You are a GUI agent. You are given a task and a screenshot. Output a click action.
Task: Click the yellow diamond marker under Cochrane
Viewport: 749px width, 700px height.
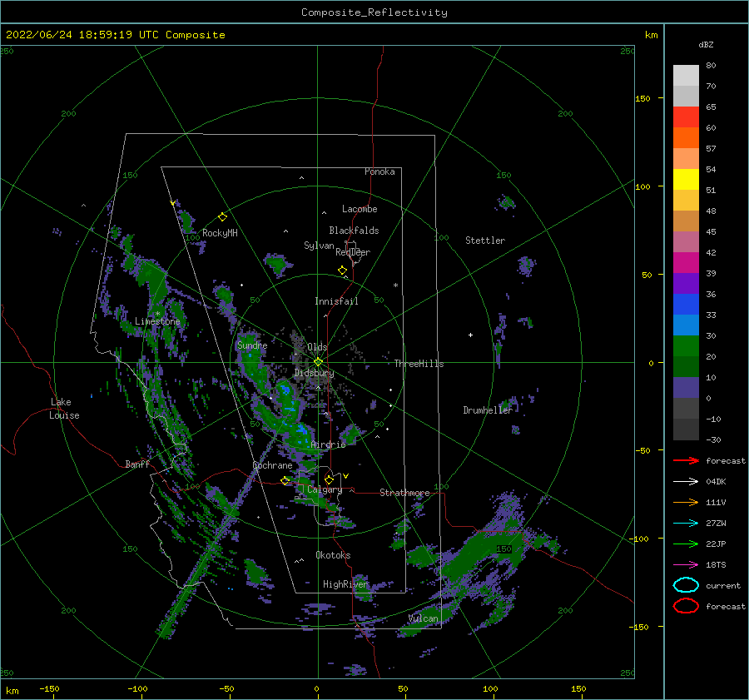(285, 481)
